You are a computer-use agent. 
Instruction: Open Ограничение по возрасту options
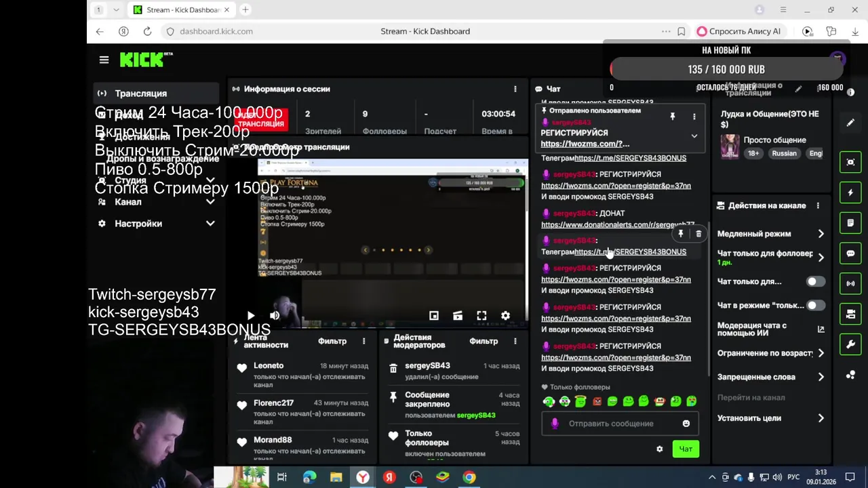coord(771,353)
